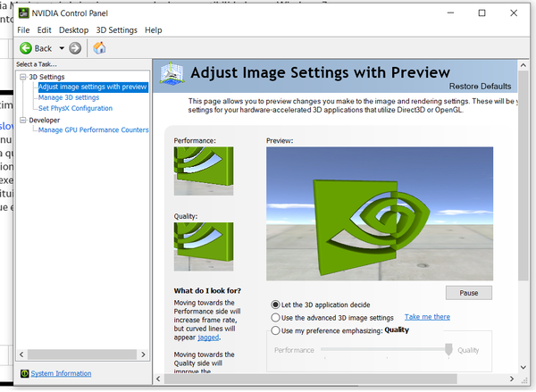
Task: Click the Select a Task... label
Action: [37, 64]
